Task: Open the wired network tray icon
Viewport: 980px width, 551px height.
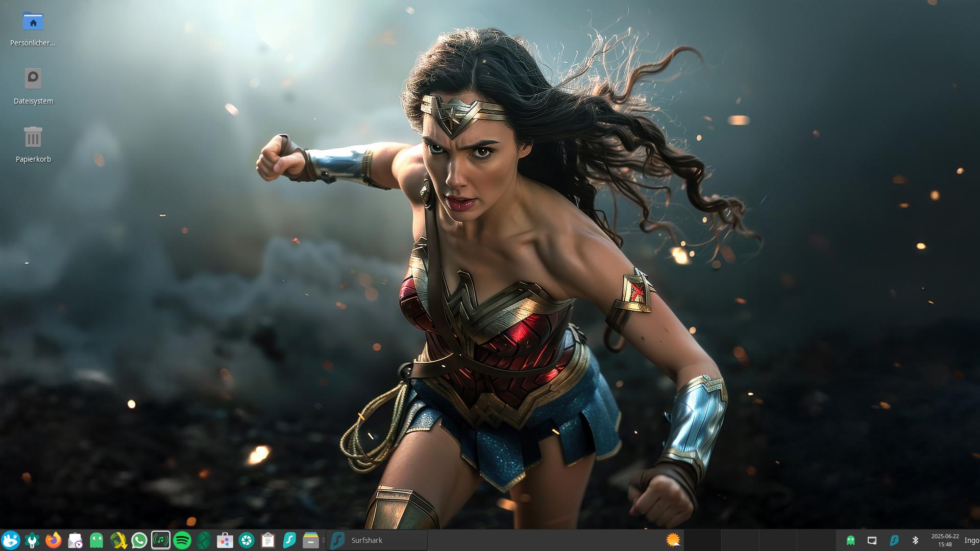Action: [872, 540]
